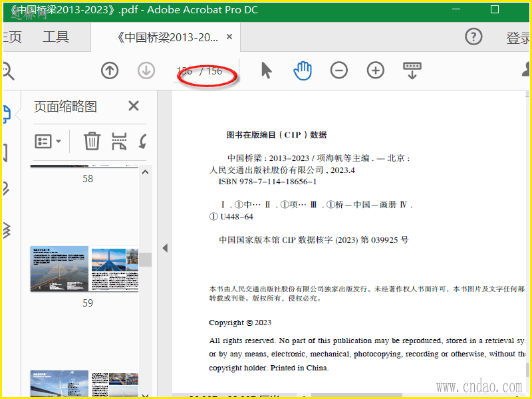Screen dimensions: 532x399
Task: Collapse the navigation pane with left triangle
Action: 165,248
